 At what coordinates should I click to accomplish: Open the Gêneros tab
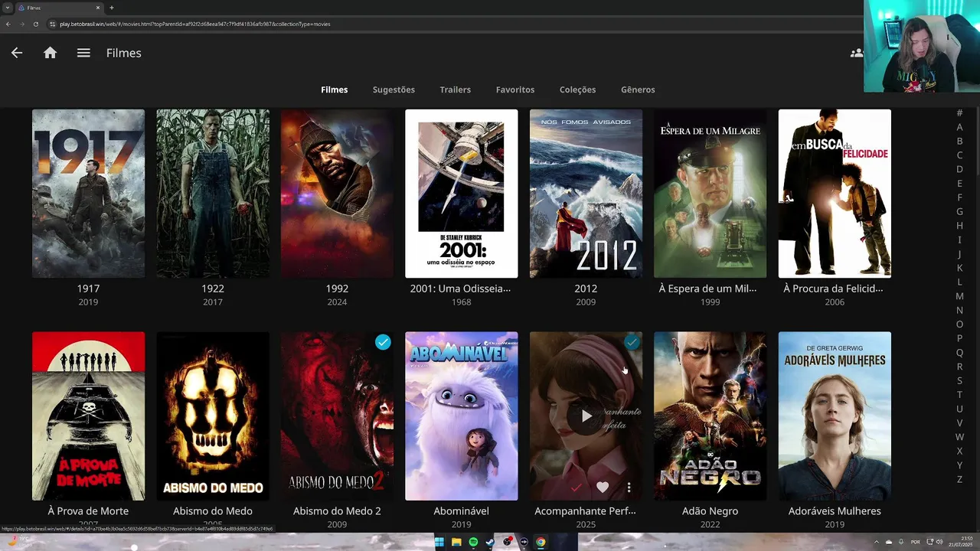point(638,90)
